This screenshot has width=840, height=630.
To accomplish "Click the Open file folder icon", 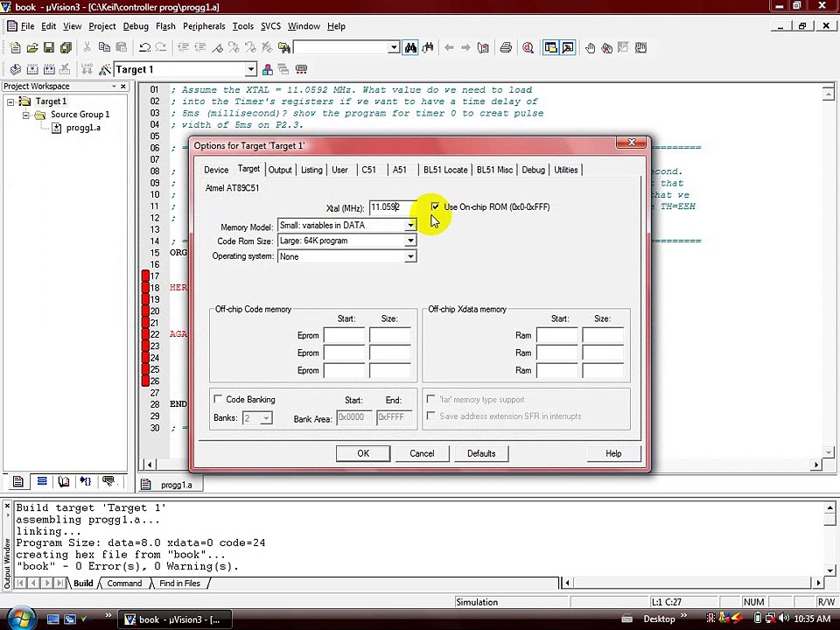I will tap(32, 47).
